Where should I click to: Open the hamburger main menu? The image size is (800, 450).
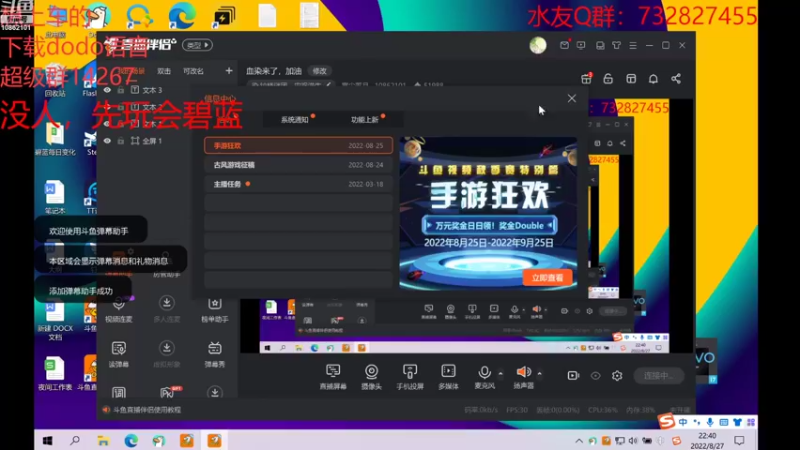pos(633,45)
